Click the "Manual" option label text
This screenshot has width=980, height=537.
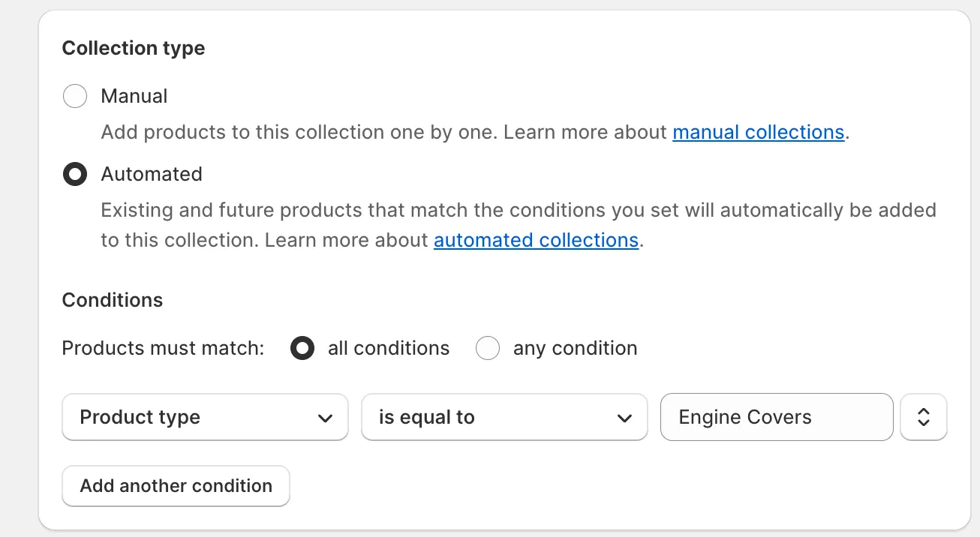(134, 97)
